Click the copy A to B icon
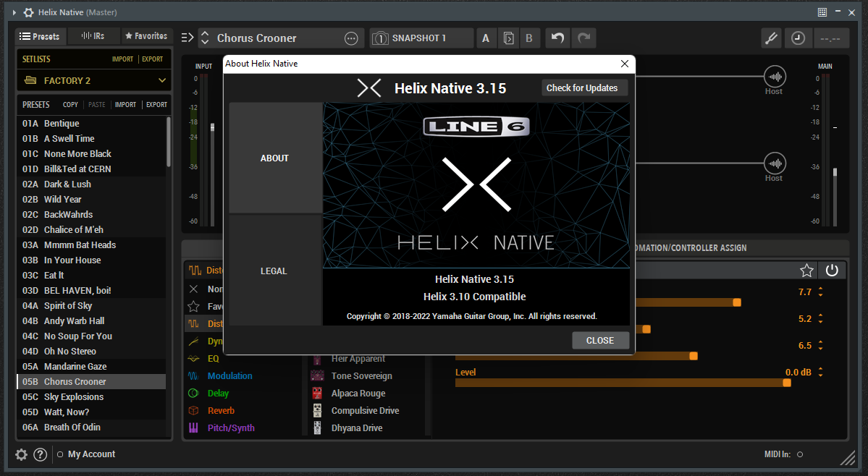The height and width of the screenshot is (476, 868). 508,38
